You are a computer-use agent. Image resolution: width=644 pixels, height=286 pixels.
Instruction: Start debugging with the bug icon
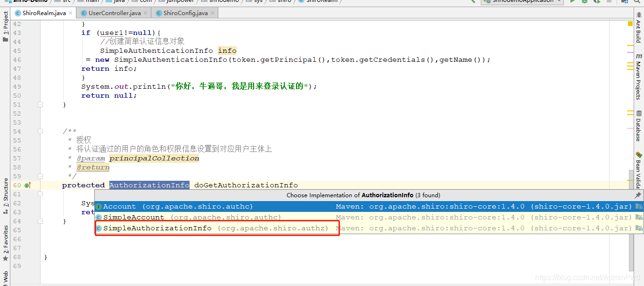585,2
